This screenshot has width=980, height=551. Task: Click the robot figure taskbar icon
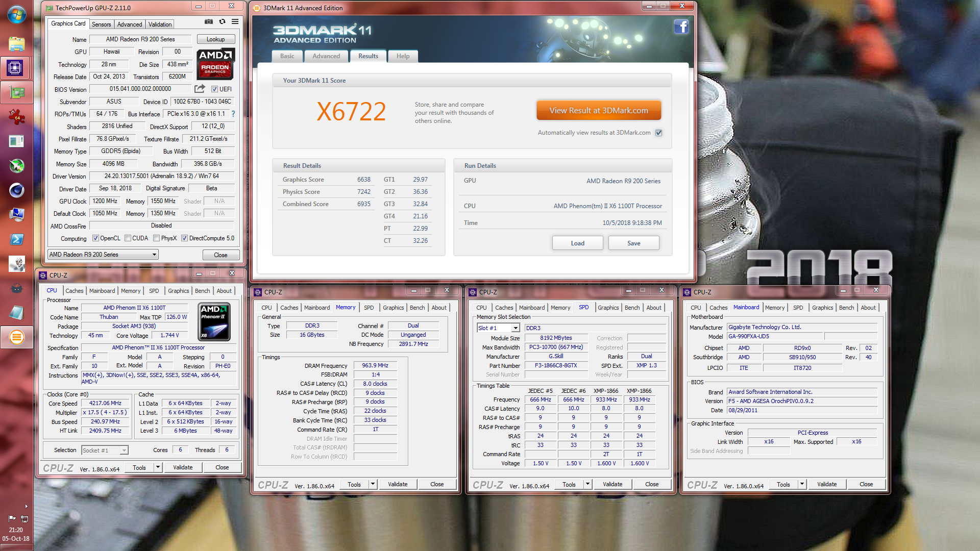tap(16, 264)
